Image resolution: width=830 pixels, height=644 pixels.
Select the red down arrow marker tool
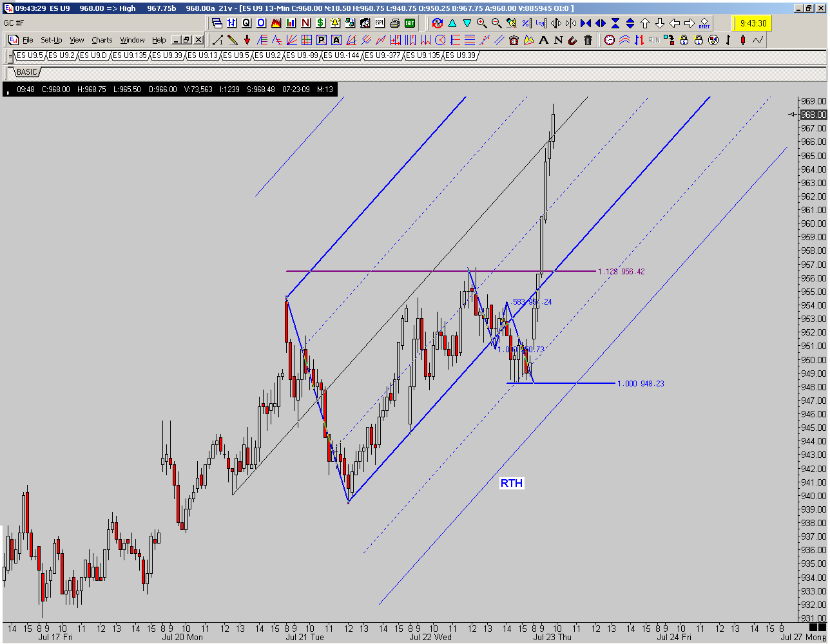tap(247, 40)
